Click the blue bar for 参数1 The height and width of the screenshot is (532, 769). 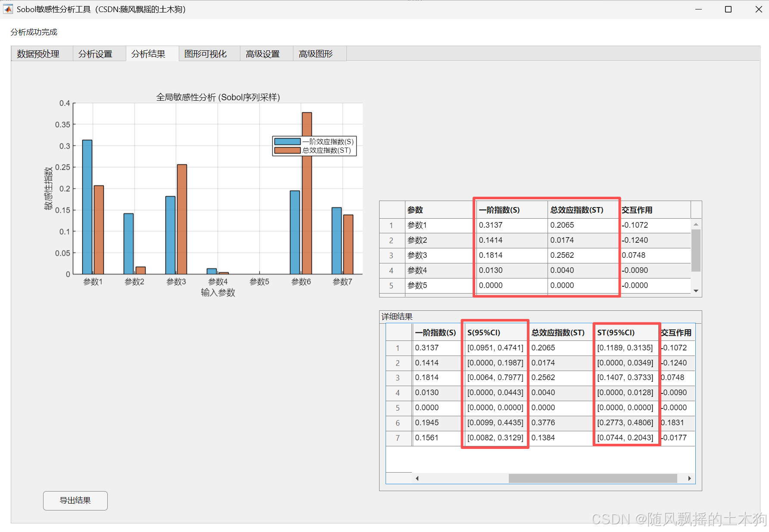pyautogui.click(x=87, y=207)
